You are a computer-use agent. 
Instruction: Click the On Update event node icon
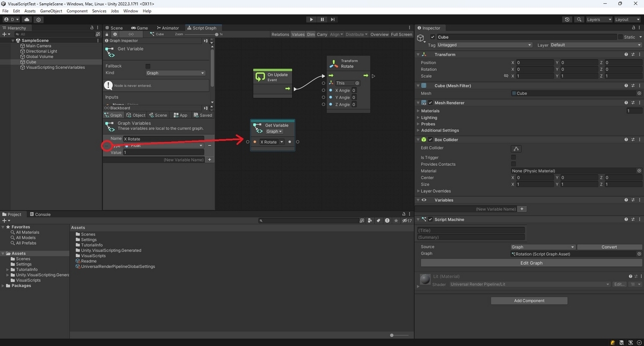point(260,77)
